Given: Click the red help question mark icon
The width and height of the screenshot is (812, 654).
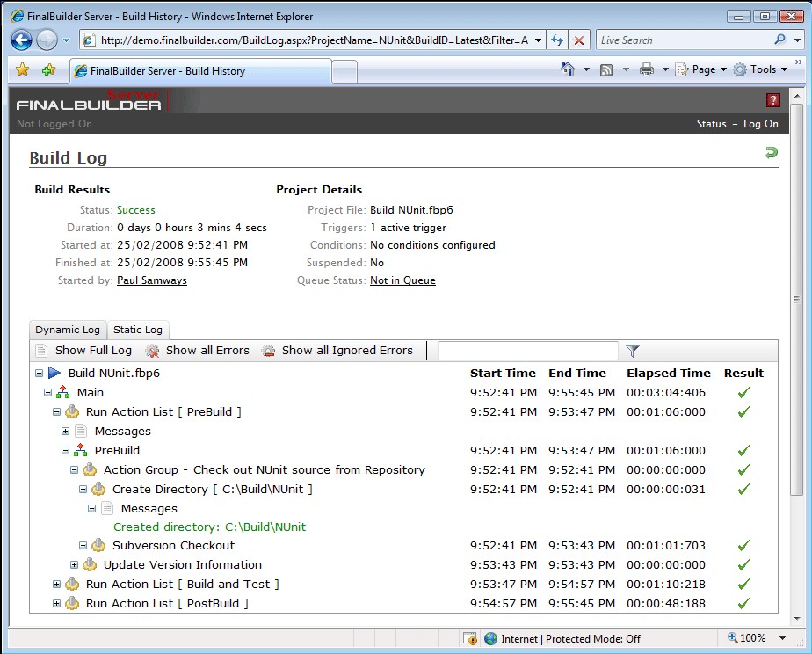Looking at the screenshot, I should point(772,100).
